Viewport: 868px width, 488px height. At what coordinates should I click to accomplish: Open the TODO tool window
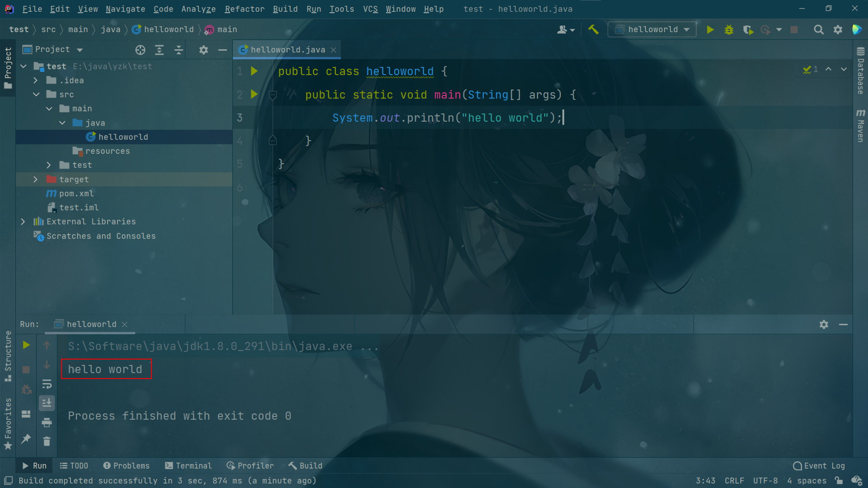(74, 466)
